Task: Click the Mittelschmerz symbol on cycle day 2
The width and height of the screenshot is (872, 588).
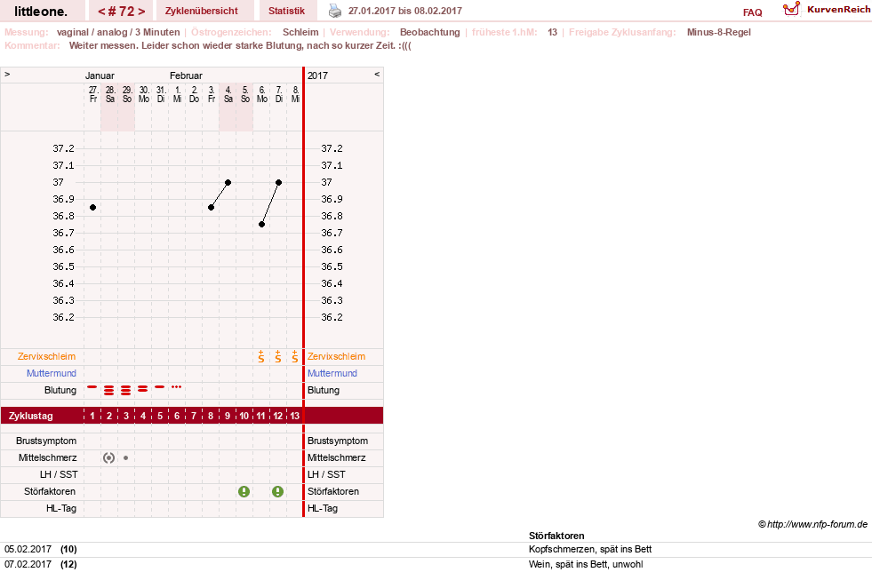Action: pyautogui.click(x=109, y=458)
